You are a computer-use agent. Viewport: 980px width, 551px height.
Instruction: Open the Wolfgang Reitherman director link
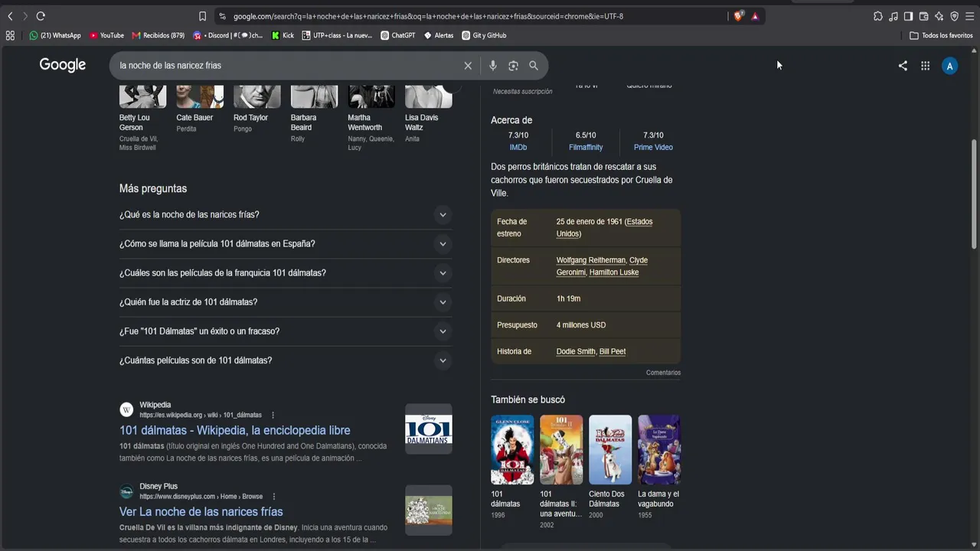pos(590,260)
